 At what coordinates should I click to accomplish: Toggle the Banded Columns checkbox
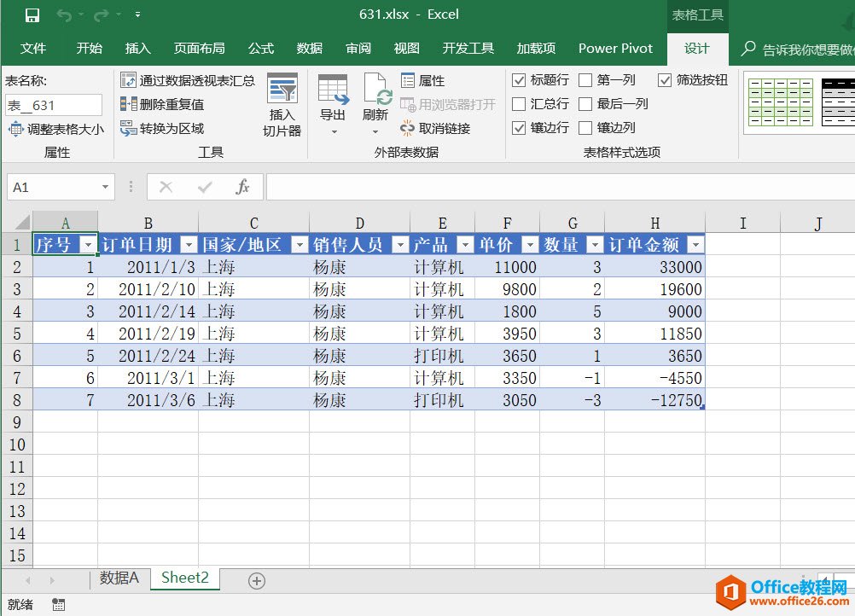585,128
